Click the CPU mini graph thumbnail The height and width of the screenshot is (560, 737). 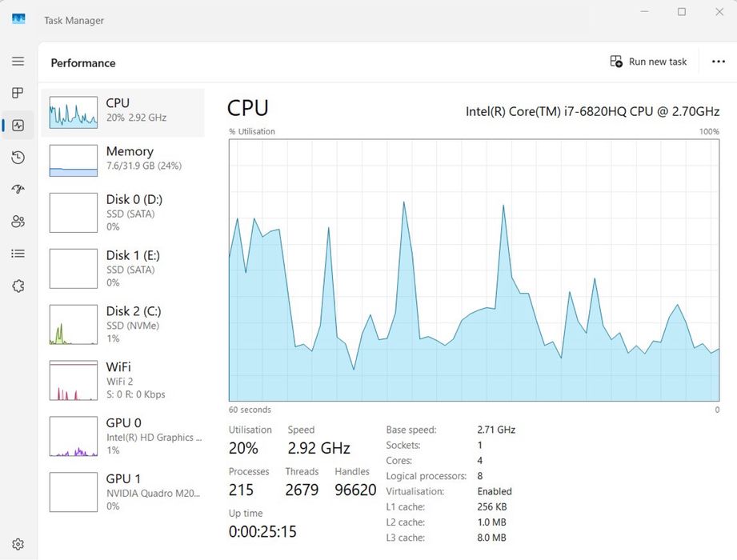pos(74,112)
